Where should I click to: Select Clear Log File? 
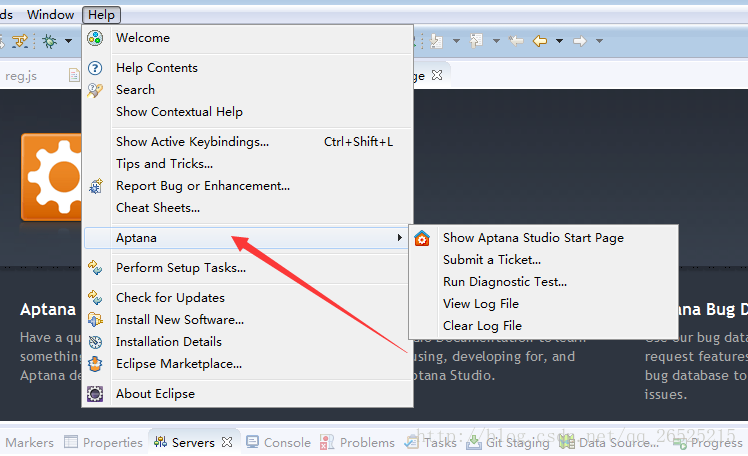543,325
